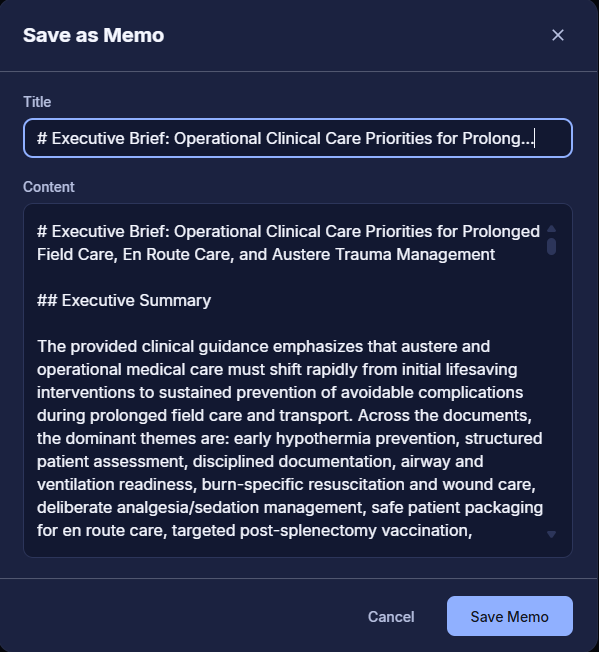599x652 pixels.
Task: Click the Title field label
Action: [x=37, y=102]
